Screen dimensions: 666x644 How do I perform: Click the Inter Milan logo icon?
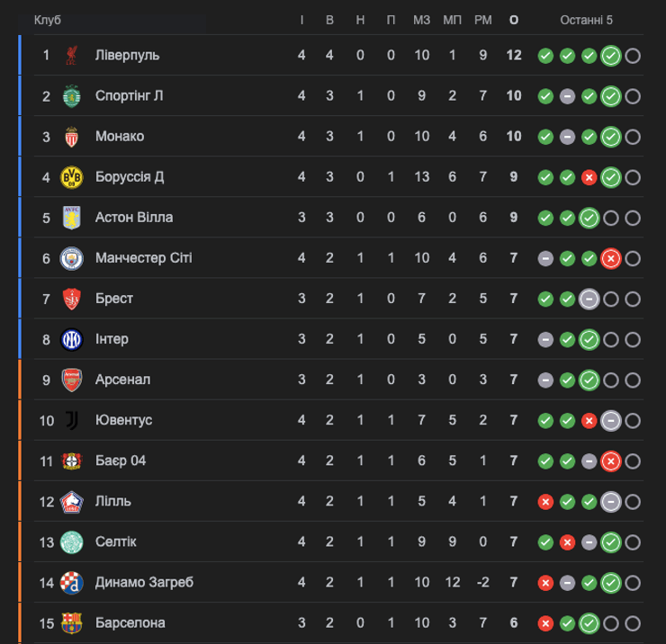tap(71, 339)
